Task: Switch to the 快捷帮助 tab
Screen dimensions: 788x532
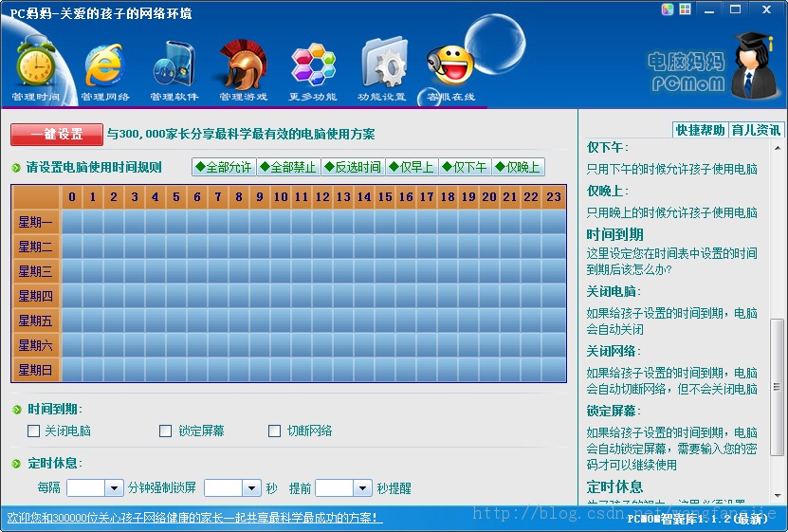Action: 700,130
